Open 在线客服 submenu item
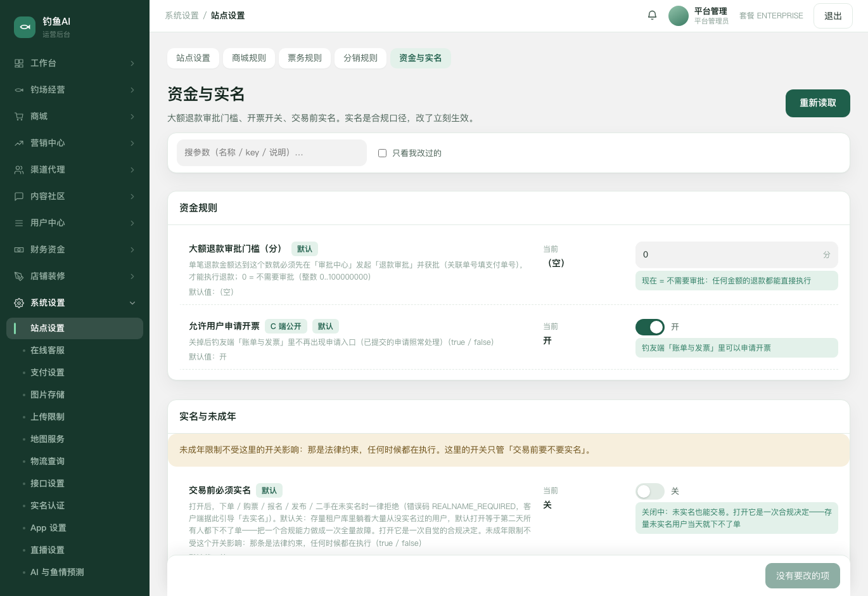This screenshot has height=596, width=868. pyautogui.click(x=75, y=350)
